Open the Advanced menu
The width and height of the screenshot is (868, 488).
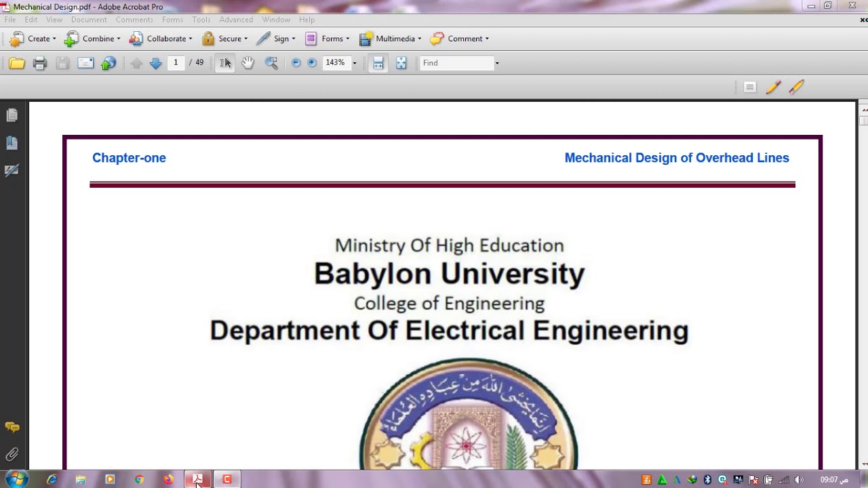(x=236, y=20)
